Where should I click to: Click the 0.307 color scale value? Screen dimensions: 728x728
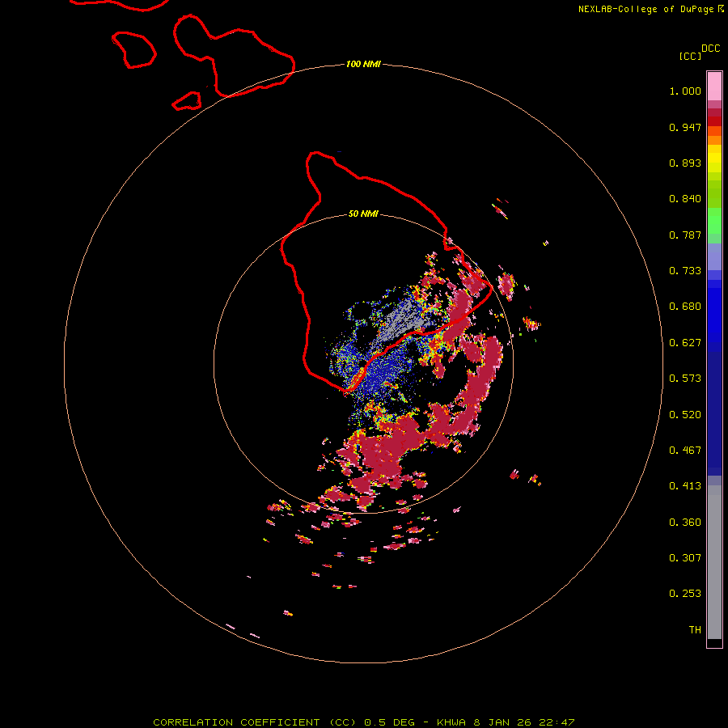tap(685, 558)
